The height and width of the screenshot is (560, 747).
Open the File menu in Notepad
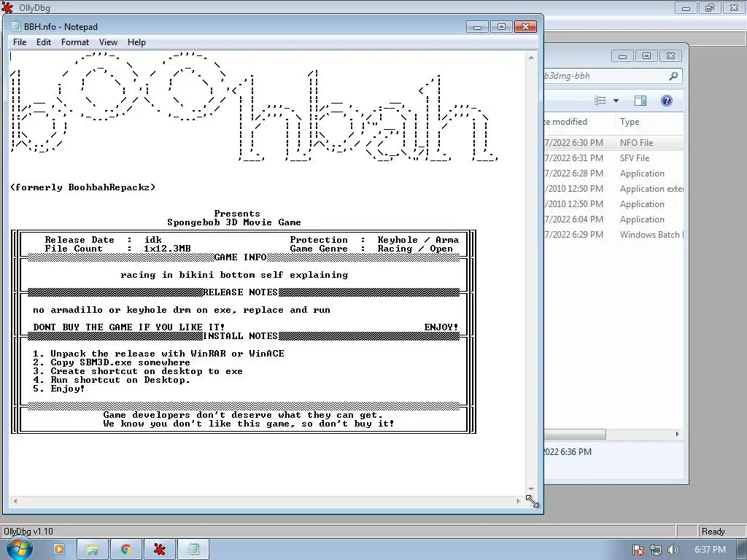[x=20, y=42]
